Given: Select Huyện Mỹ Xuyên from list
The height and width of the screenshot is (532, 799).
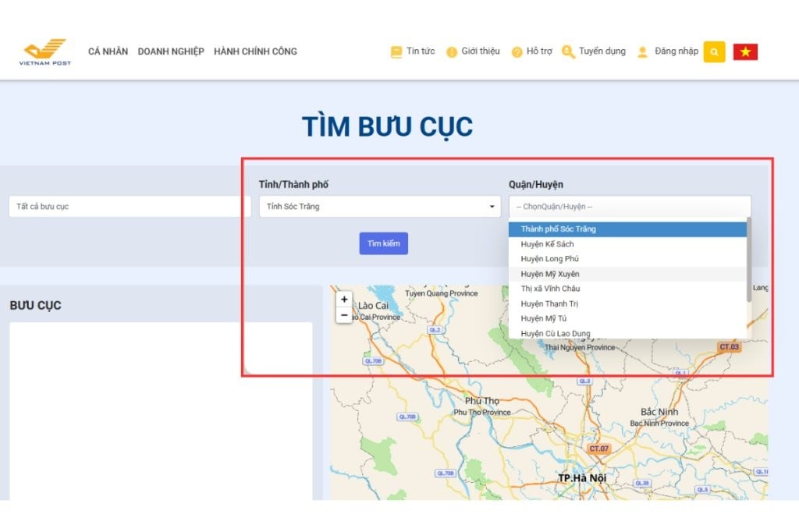Looking at the screenshot, I should tap(550, 274).
